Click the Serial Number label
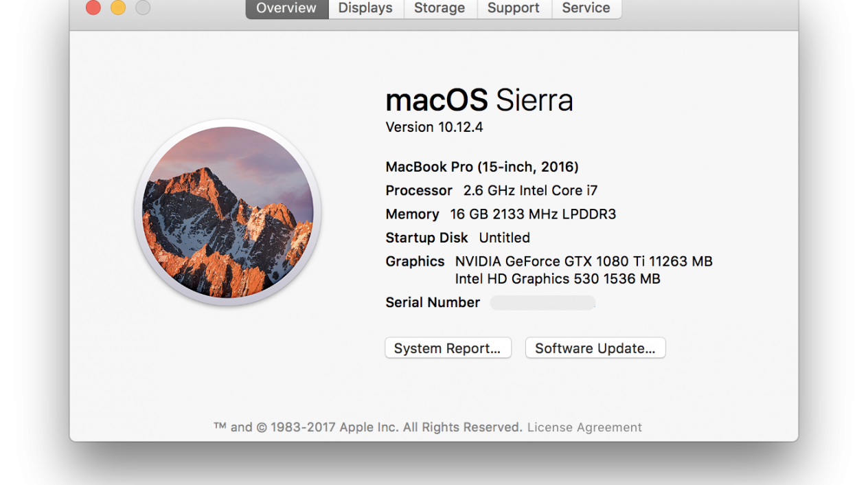 pyautogui.click(x=433, y=302)
